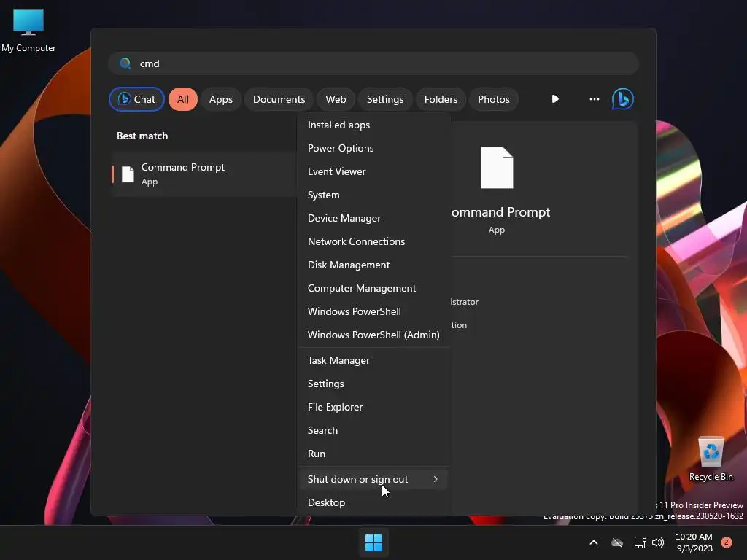Choose Search in the context menu
747x560 pixels.
373,430
